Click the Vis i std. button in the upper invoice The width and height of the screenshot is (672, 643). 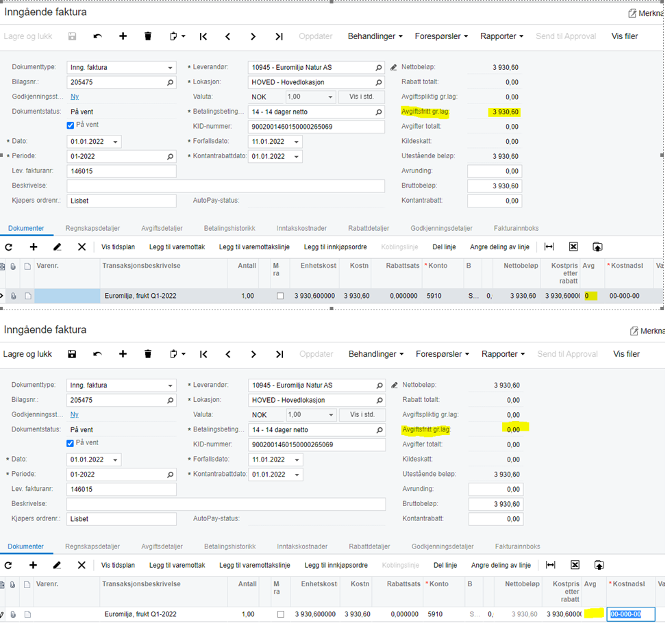(x=362, y=97)
